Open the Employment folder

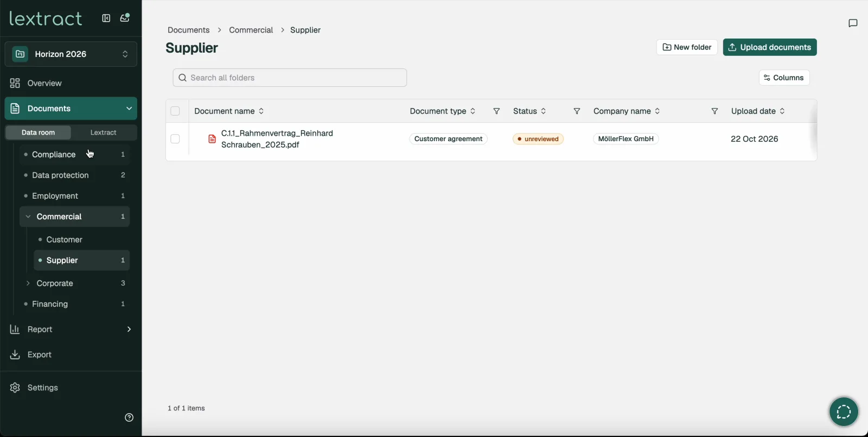(74, 196)
